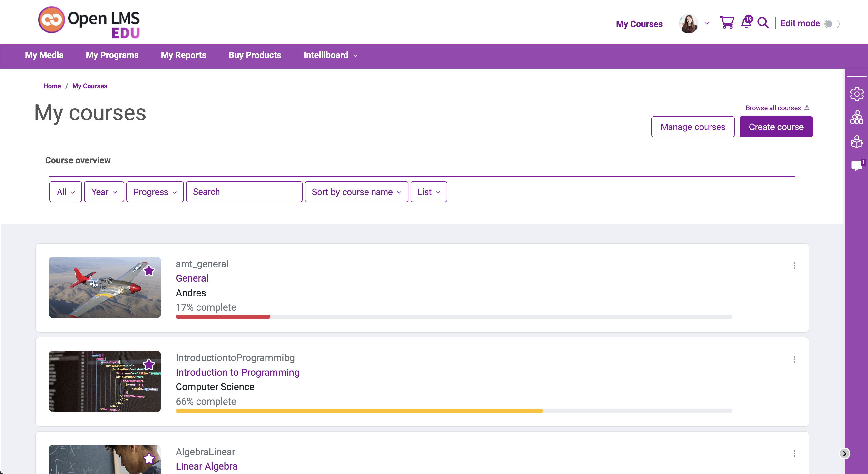Open the All filter dropdown
Screen dimensions: 868x474
click(65, 192)
